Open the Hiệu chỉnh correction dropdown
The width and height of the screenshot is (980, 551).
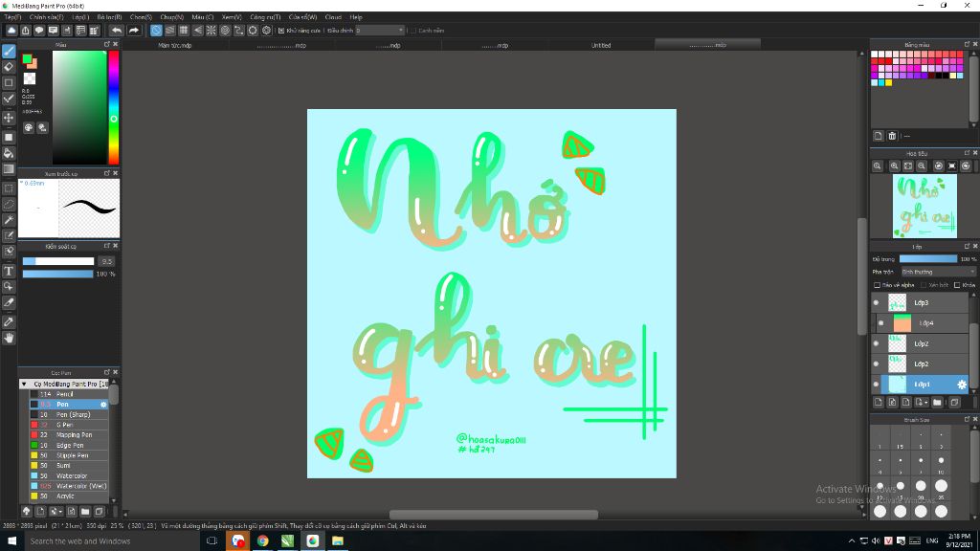(380, 30)
